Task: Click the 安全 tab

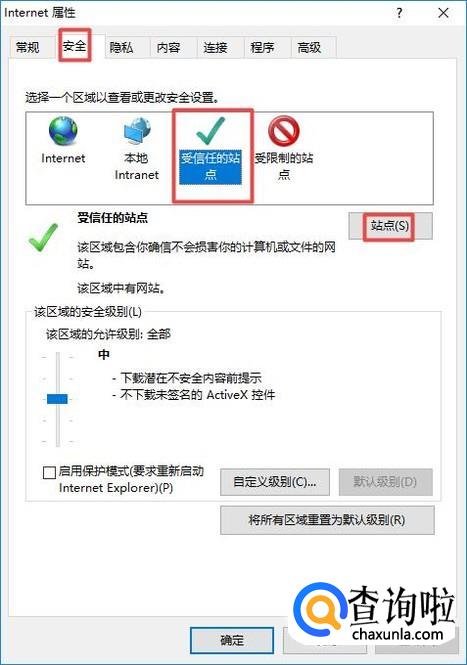Action: [75, 45]
